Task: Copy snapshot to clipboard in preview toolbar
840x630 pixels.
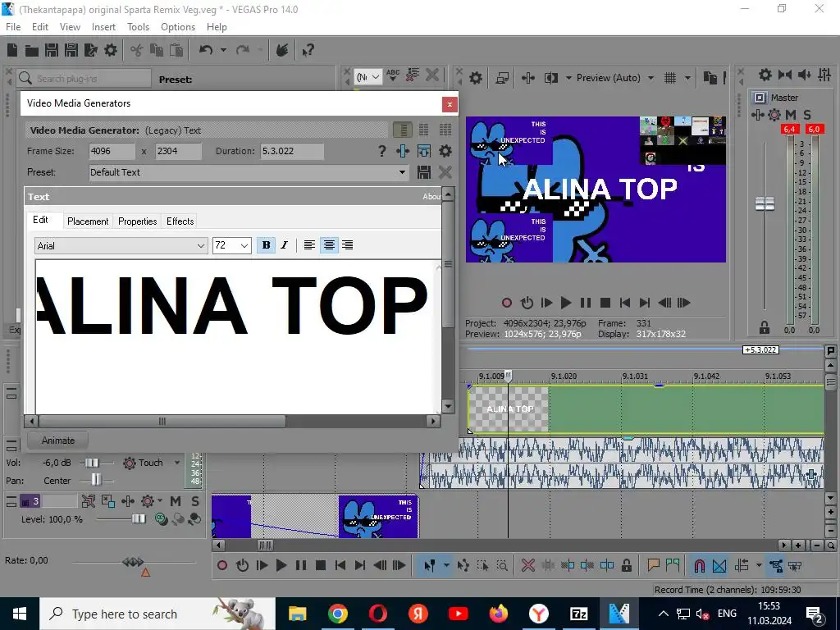Action: (x=710, y=78)
